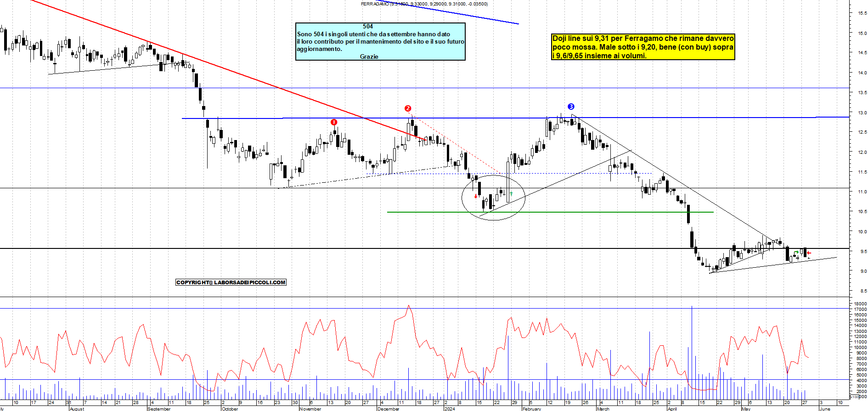Screen dimensions: 868x411
Task: Click the 14.5 price axis label
Action: tap(862, 53)
